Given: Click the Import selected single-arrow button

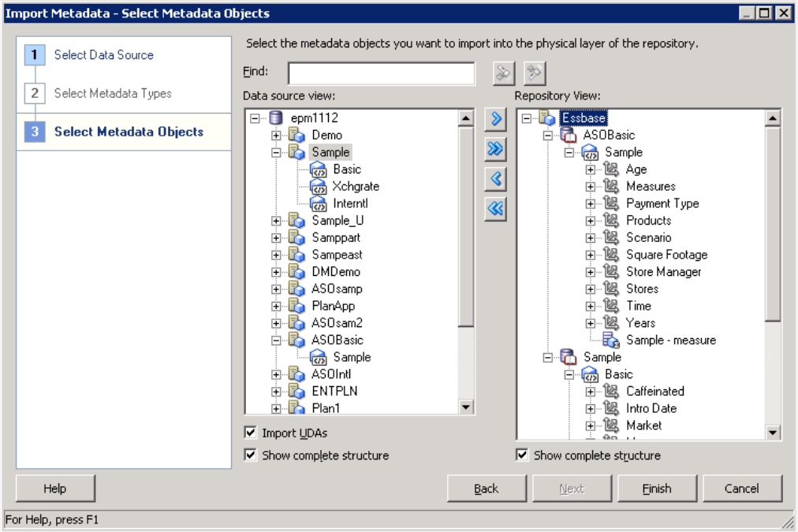Looking at the screenshot, I should point(496,119).
